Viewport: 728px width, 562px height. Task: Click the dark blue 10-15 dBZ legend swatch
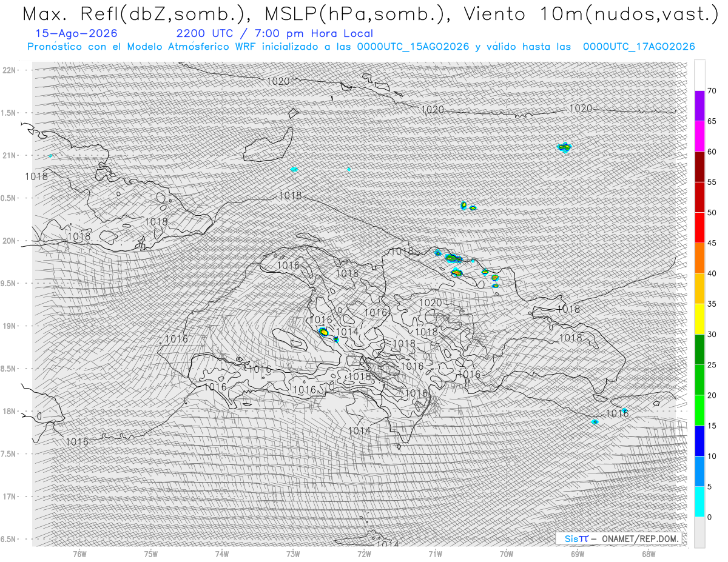coord(699,441)
